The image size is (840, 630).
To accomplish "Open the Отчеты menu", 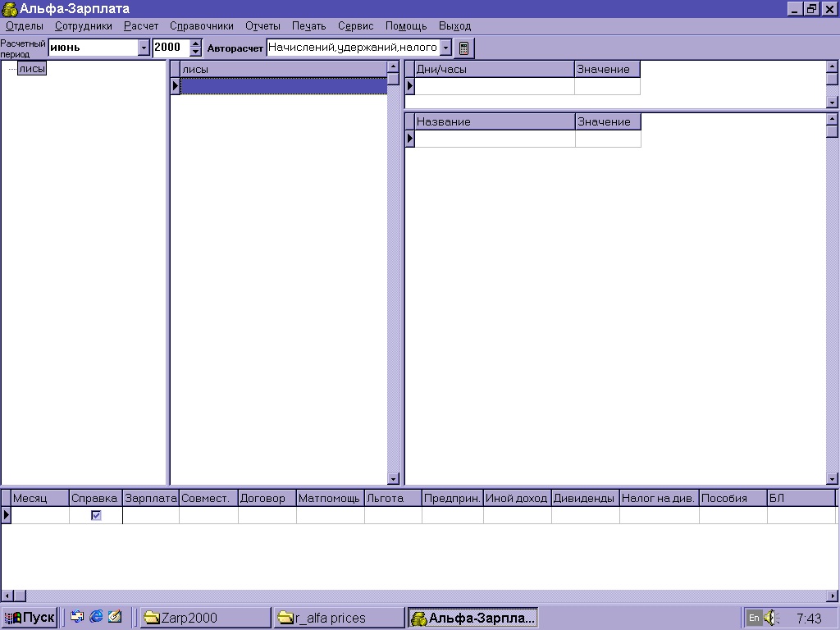I will point(262,26).
